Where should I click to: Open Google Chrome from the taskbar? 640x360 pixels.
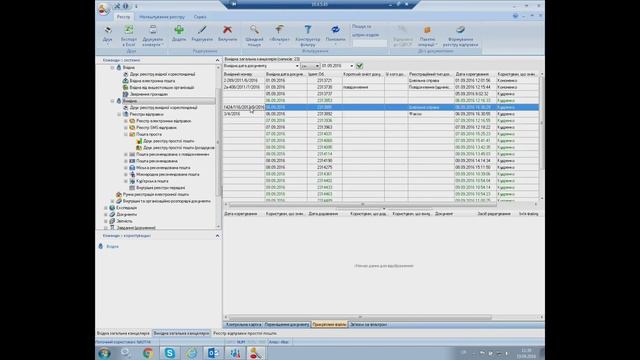click(x=148, y=353)
